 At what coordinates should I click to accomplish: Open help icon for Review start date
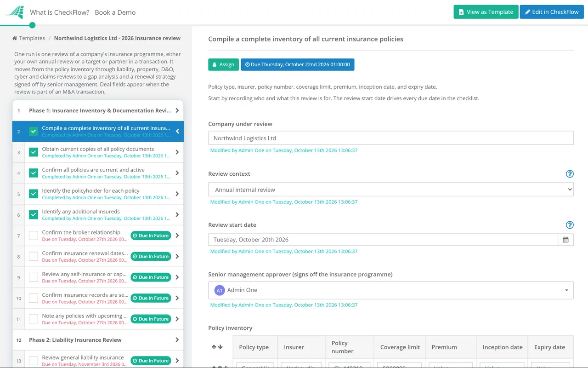tap(570, 225)
